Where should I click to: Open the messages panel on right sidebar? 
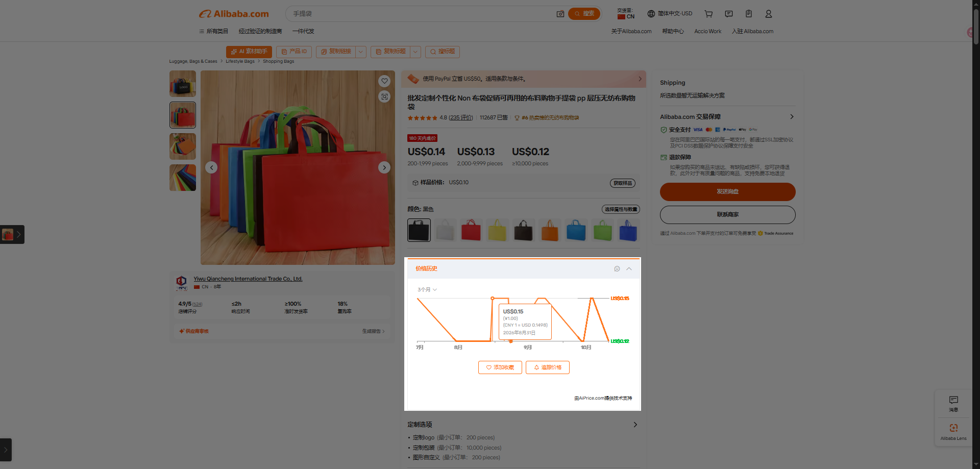point(953,404)
